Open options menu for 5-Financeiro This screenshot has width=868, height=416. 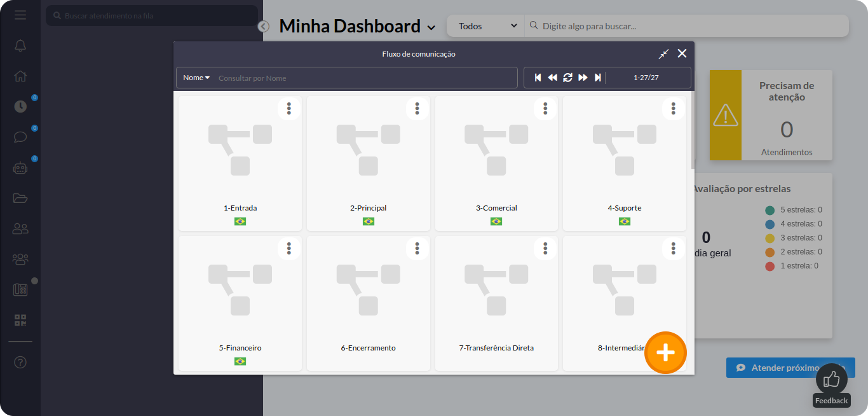tap(289, 248)
